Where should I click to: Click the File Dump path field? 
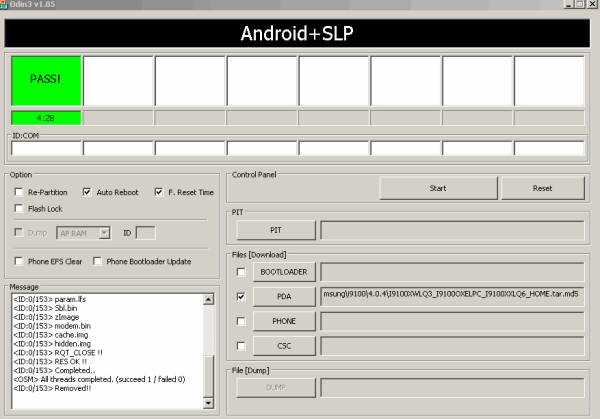click(x=452, y=388)
